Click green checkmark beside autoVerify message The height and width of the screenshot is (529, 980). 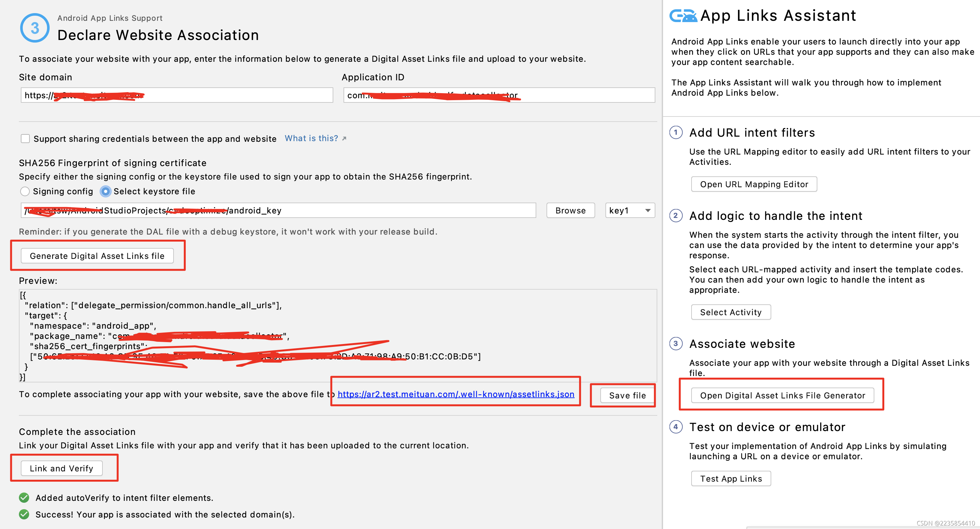[x=24, y=497]
